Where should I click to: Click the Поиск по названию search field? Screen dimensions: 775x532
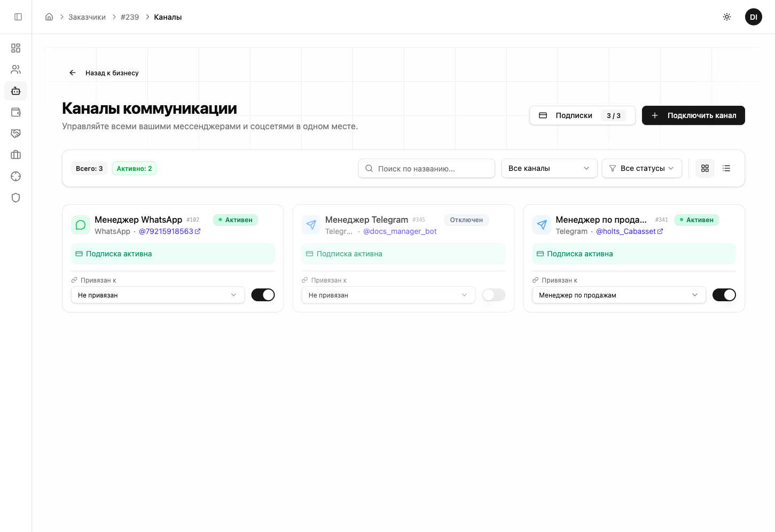426,168
